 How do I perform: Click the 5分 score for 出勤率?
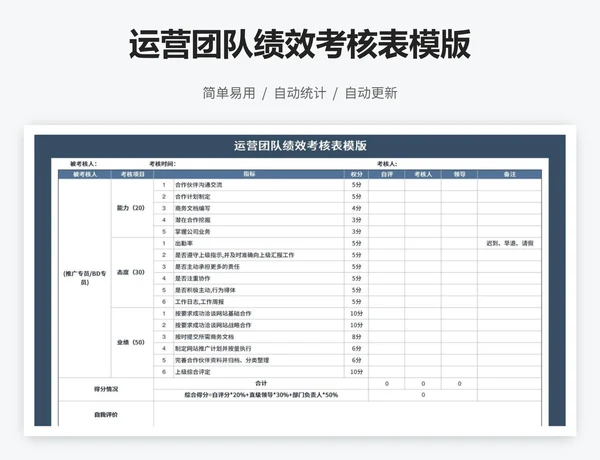[x=356, y=243]
